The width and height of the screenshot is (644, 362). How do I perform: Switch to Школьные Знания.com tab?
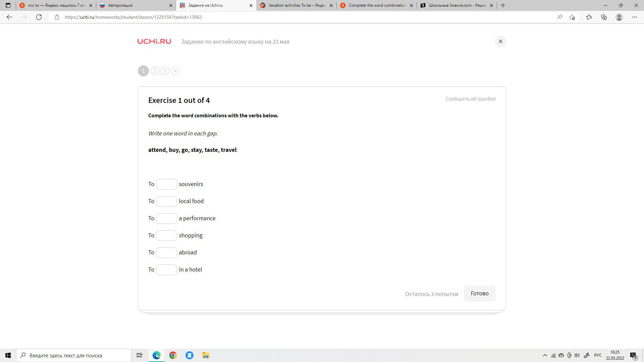[456, 5]
